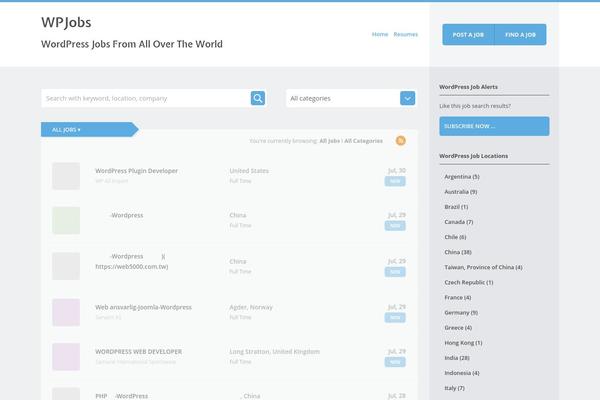Click the United States location text
This screenshot has width=600, height=400.
[249, 171]
